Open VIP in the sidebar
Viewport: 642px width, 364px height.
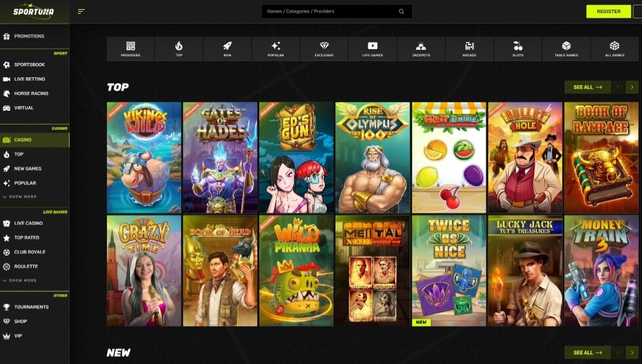coord(35,336)
